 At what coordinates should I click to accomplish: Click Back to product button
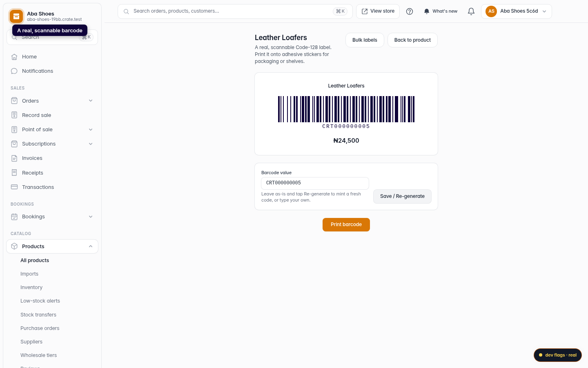(412, 40)
